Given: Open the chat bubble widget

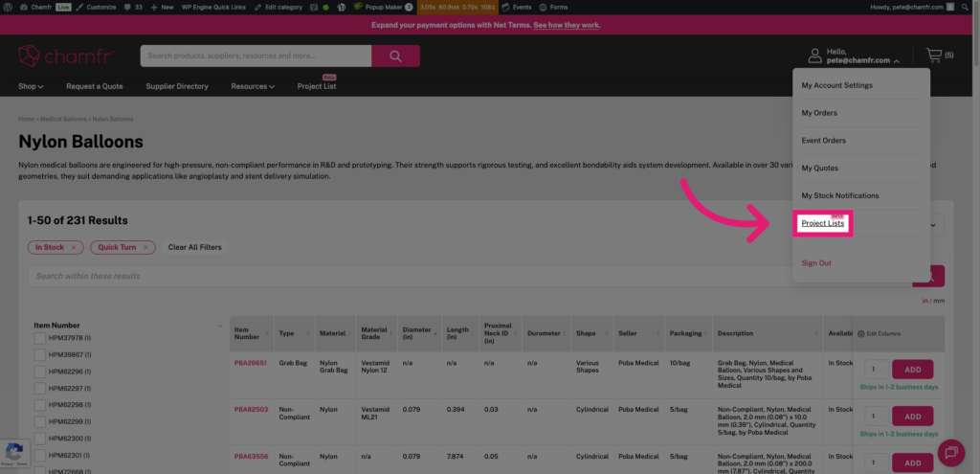Looking at the screenshot, I should [x=951, y=453].
